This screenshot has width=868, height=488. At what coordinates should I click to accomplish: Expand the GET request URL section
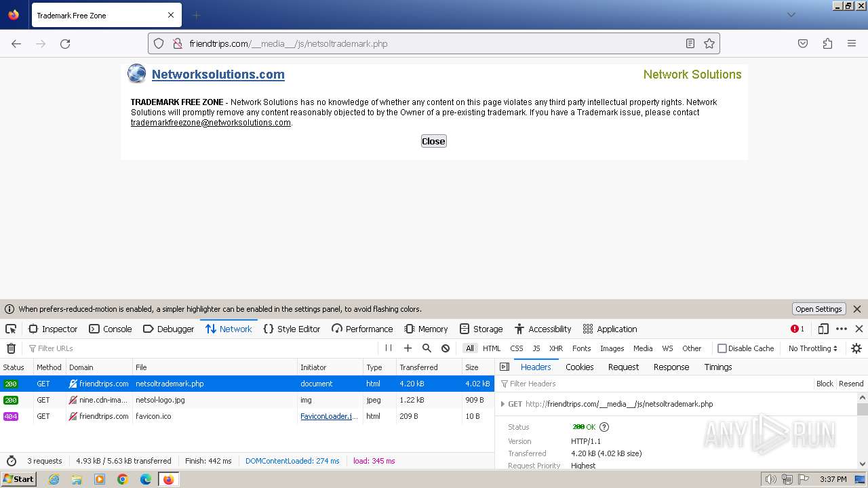point(502,404)
